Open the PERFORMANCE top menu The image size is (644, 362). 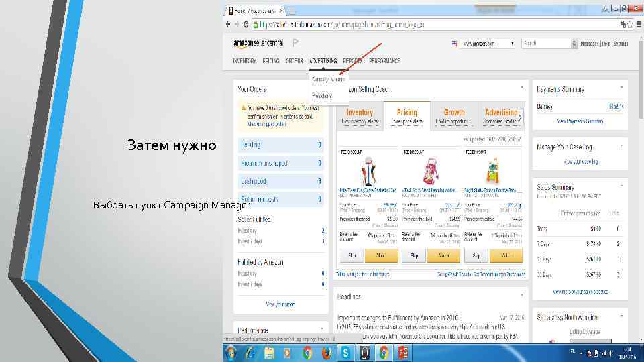point(384,61)
